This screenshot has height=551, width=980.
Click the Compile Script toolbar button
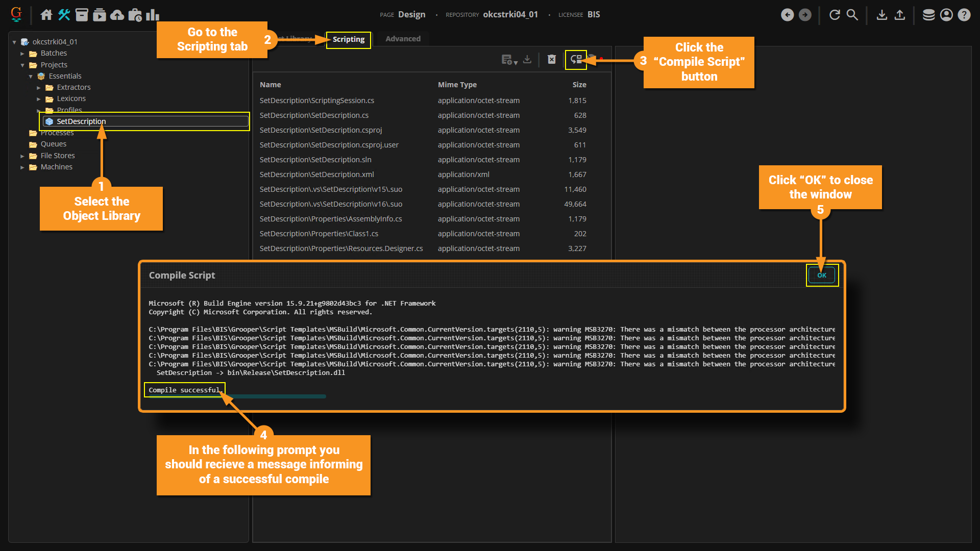(x=576, y=60)
